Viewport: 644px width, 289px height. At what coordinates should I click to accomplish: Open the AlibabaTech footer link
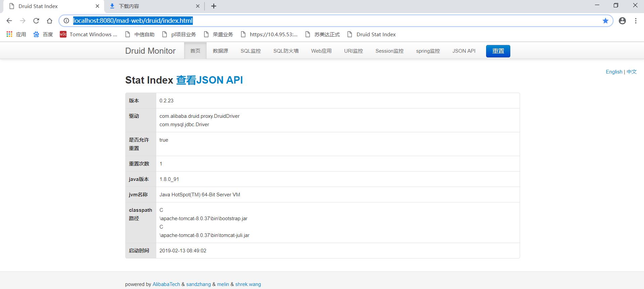(166, 284)
